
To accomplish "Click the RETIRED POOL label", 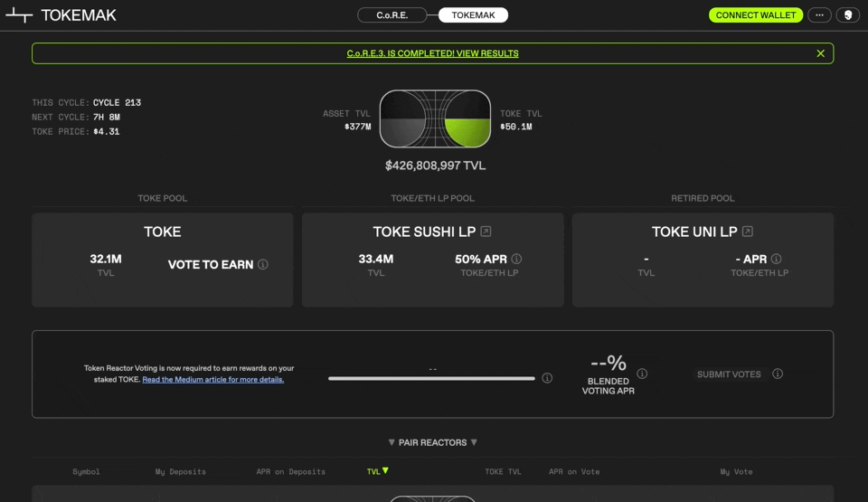I will click(703, 198).
